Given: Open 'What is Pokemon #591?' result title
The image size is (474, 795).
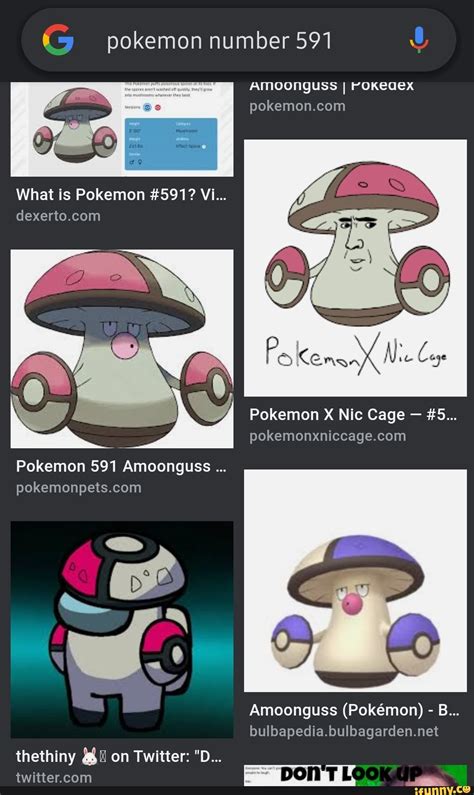Looking at the screenshot, I should point(121,195).
